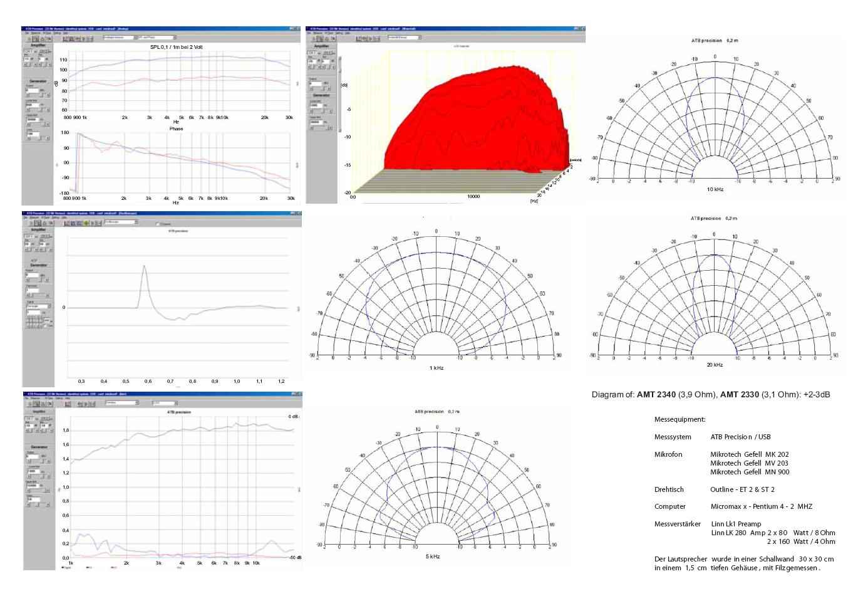Screen dimensions: 868x611
Task: Click the 'SPL 0,1 / 1m bei 2 Volt' chart title
Action: pyautogui.click(x=176, y=47)
